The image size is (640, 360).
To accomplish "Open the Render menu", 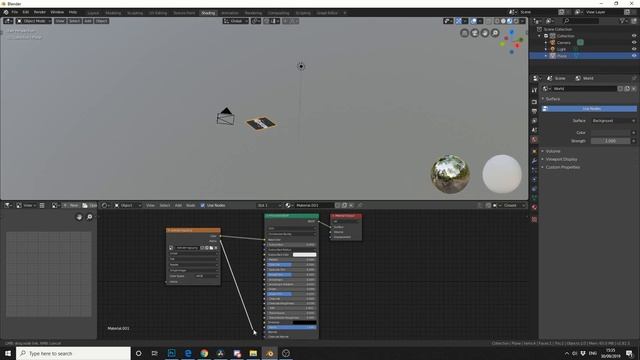I will tap(40, 12).
